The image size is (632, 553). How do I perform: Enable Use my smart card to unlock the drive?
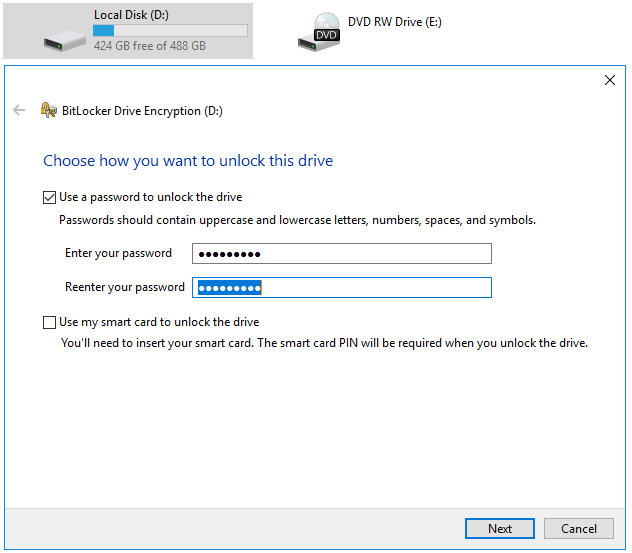[x=49, y=322]
